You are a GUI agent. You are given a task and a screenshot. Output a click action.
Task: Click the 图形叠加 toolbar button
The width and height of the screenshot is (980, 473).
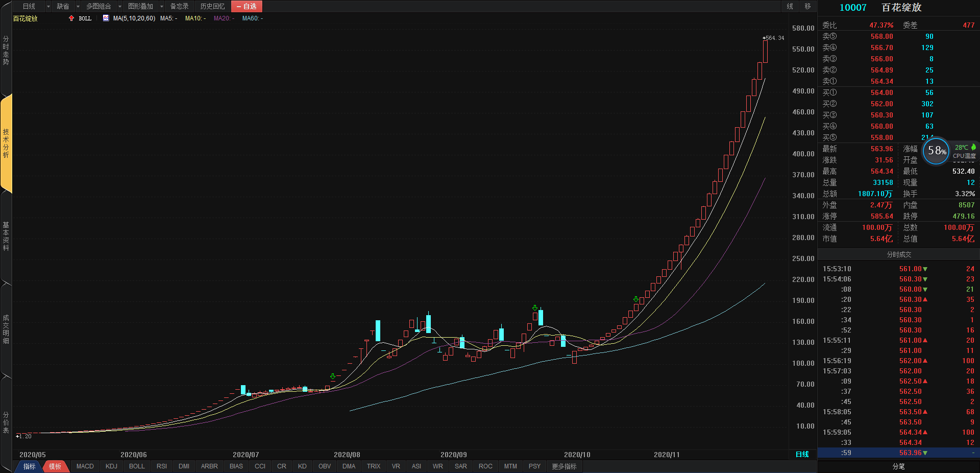(x=140, y=7)
